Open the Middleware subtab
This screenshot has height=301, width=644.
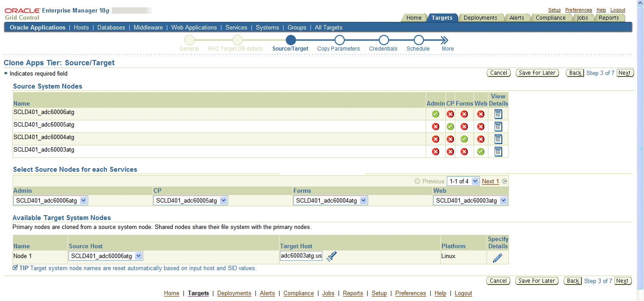click(x=148, y=27)
